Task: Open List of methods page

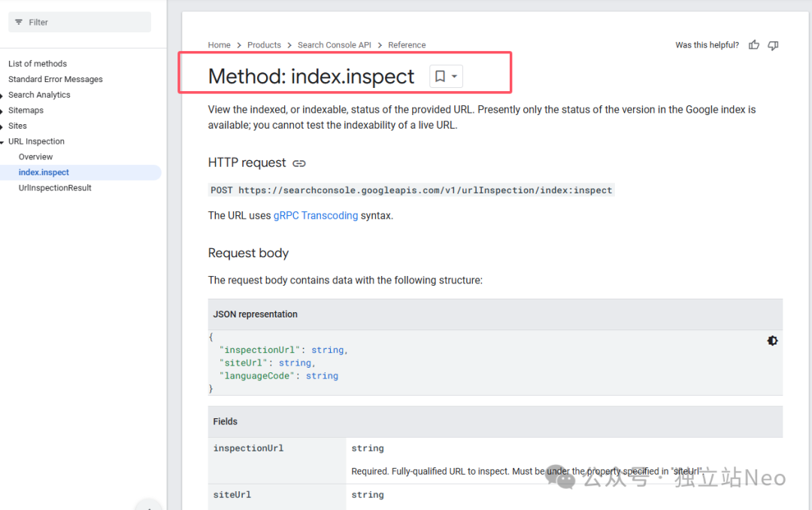Action: [38, 64]
